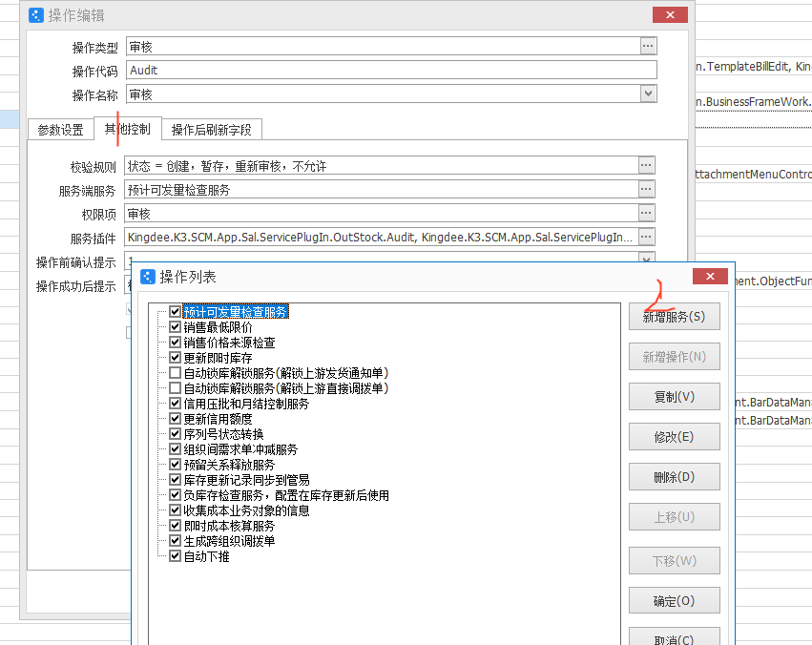Image resolution: width=812 pixels, height=645 pixels.
Task: Expand the 操作前确认提示 dropdown arrow
Action: [648, 259]
